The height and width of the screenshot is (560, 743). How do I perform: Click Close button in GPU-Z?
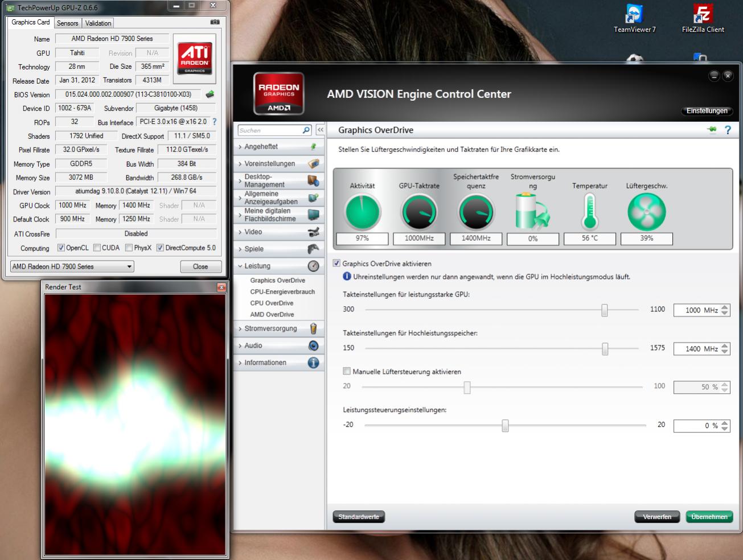[x=200, y=266]
